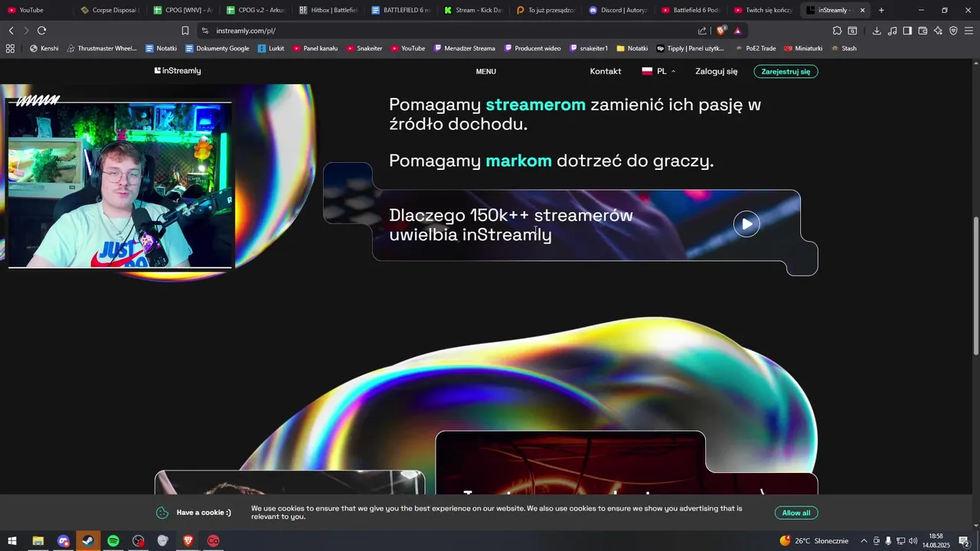The width and height of the screenshot is (980, 551).
Task: Open Spotify from the taskbar
Action: pos(113,541)
